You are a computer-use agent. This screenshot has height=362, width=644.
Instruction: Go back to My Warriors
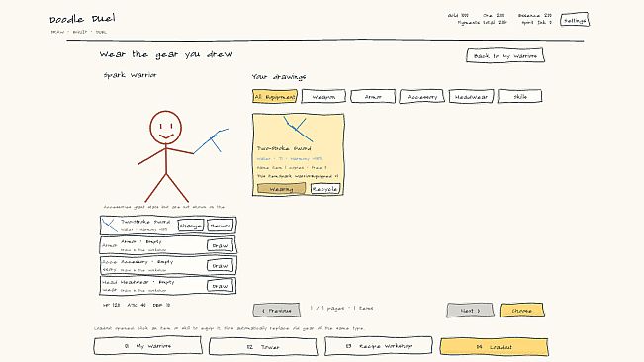(x=506, y=55)
